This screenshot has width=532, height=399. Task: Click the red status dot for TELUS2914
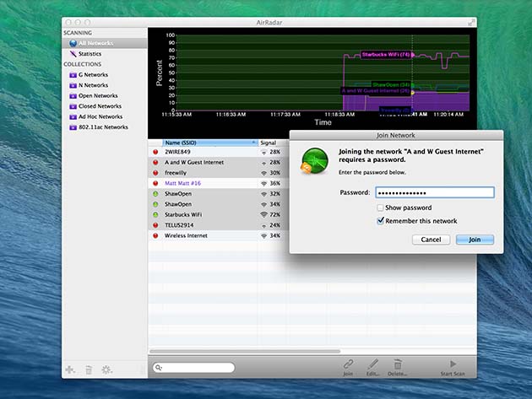point(155,225)
